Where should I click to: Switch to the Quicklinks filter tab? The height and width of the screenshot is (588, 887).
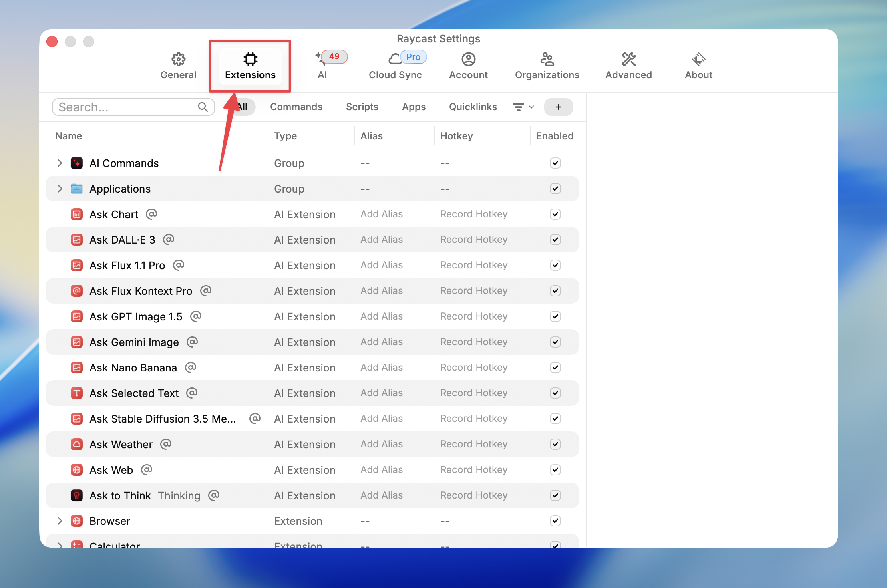click(x=473, y=107)
